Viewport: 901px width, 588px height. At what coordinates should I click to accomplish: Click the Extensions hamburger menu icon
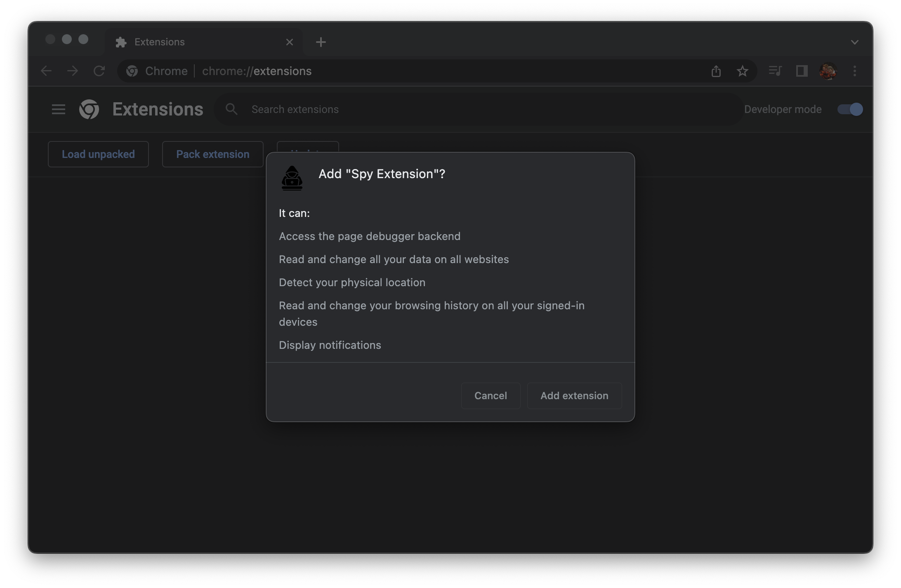[x=58, y=109]
